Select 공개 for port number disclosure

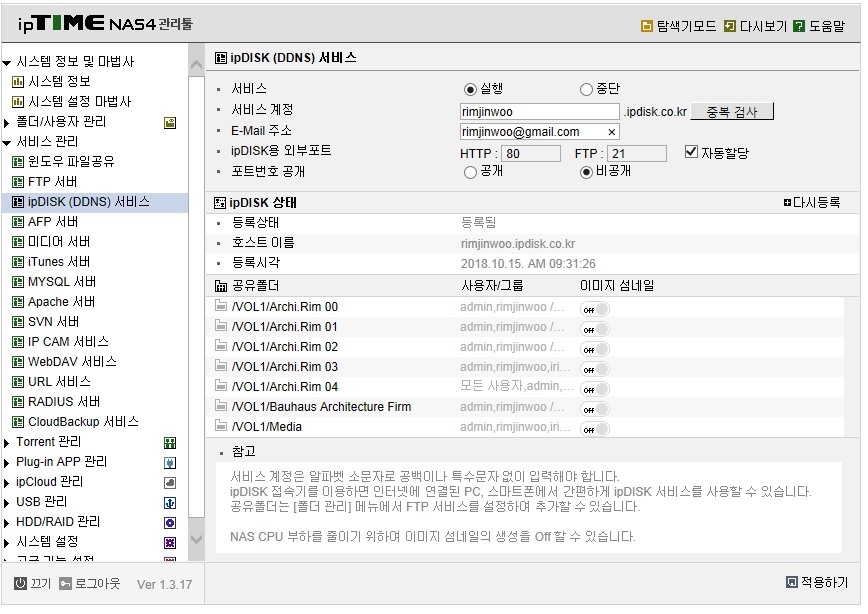[x=470, y=172]
